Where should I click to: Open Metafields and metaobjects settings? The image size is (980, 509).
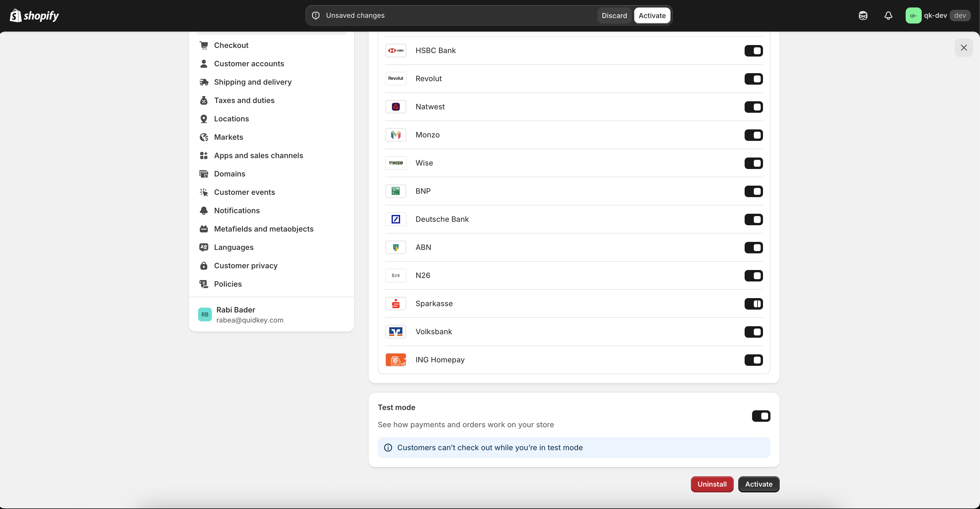coord(264,229)
